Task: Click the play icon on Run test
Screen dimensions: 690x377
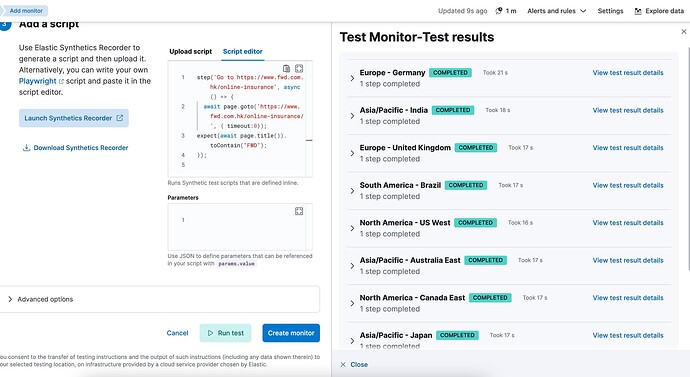Action: pyautogui.click(x=210, y=333)
